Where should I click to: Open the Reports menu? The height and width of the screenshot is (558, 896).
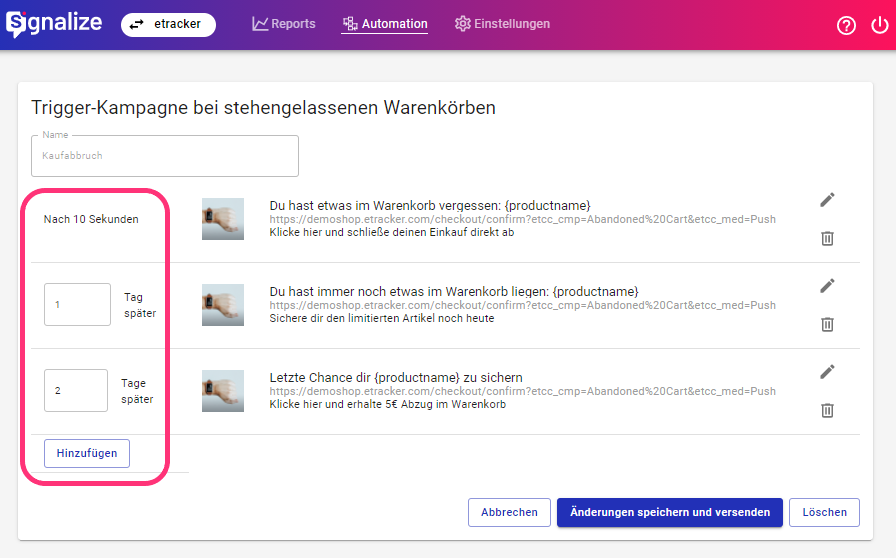tap(284, 24)
